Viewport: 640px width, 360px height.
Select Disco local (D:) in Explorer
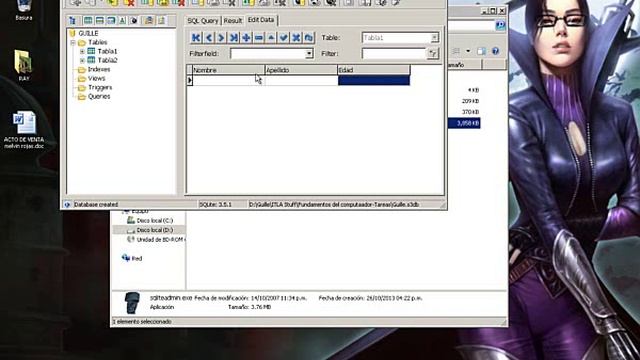click(x=155, y=230)
